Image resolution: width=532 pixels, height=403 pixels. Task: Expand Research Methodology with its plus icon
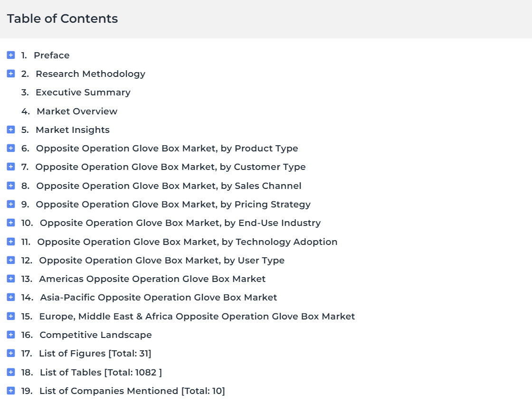click(x=11, y=74)
